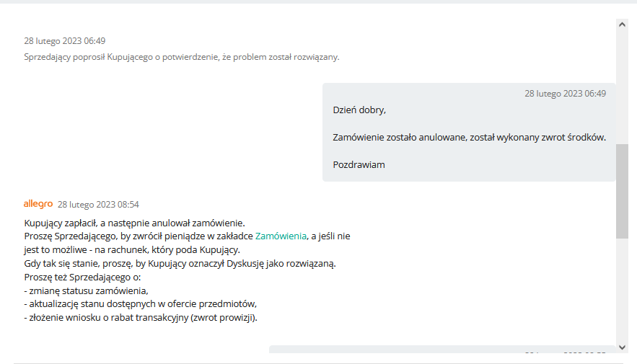637x364 pixels.
Task: Click the scrollbar track above the thumb
Action: point(622,86)
